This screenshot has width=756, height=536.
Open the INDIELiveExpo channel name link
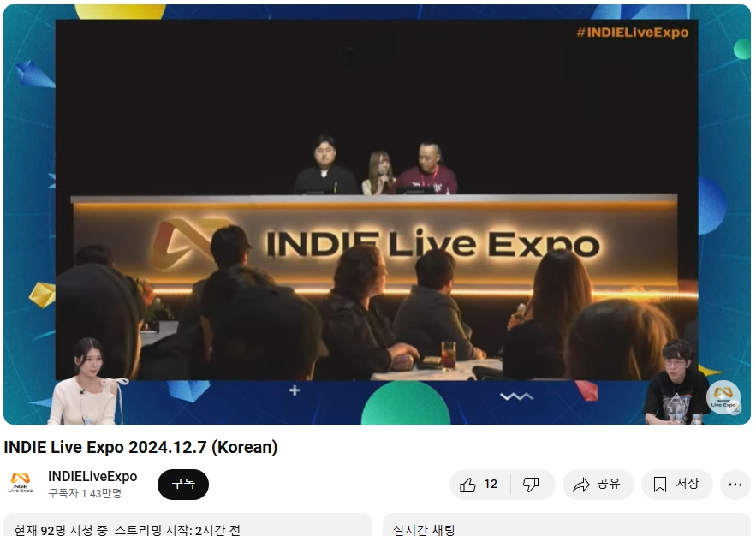click(92, 477)
